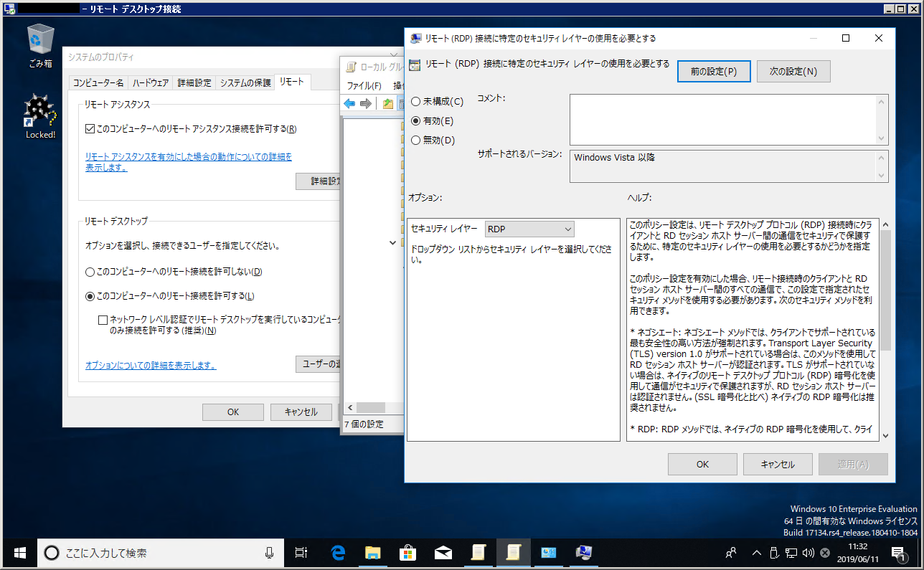Screen dimensions: 924x570
Task: Open the Recycle Bin desktop icon
Action: (40, 46)
